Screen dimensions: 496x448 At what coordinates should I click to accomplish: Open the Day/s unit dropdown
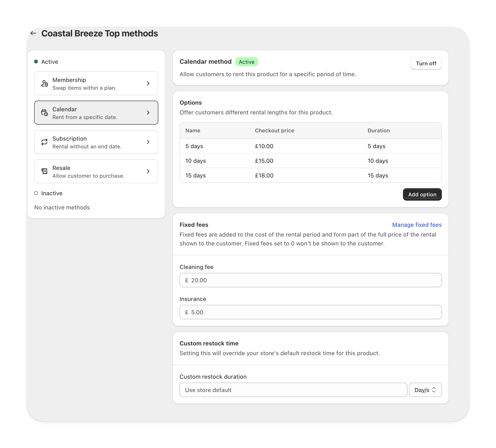point(425,390)
